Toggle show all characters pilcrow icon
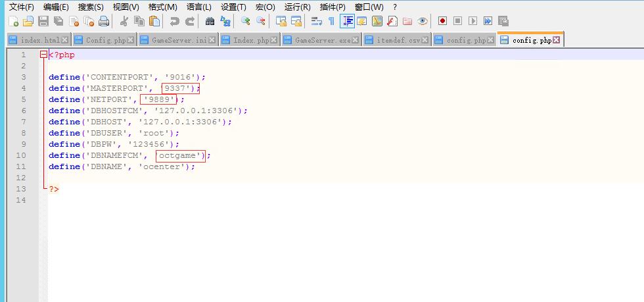 332,21
